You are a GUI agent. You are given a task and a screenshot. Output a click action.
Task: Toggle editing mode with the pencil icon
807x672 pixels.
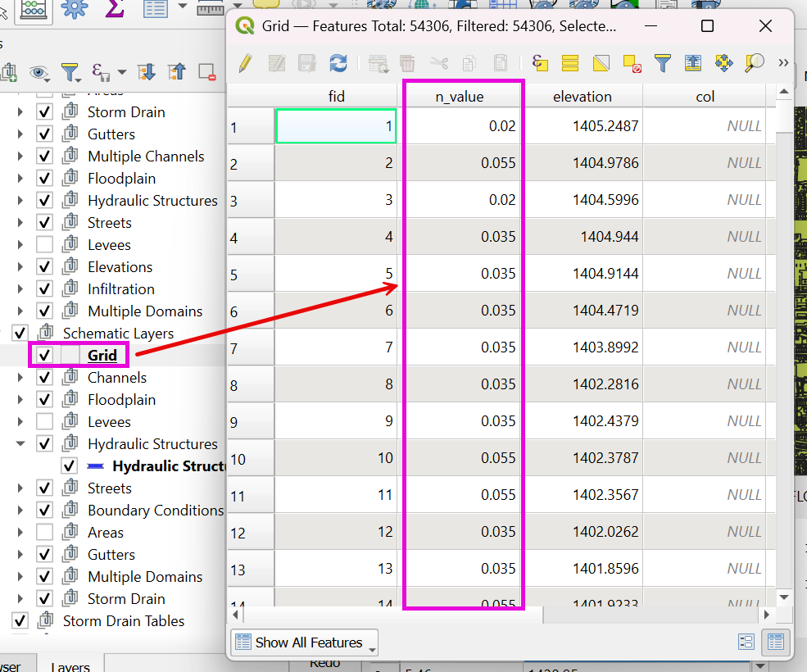pos(245,63)
